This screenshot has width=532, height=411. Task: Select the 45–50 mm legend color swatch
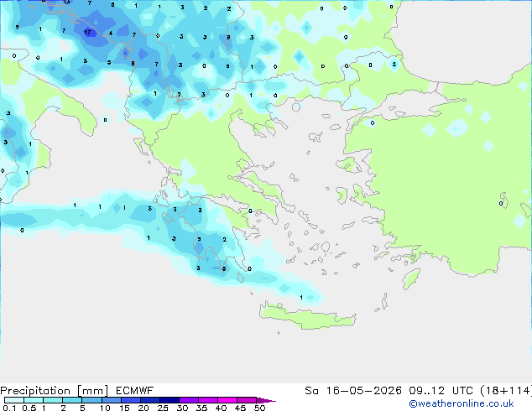click(x=247, y=400)
